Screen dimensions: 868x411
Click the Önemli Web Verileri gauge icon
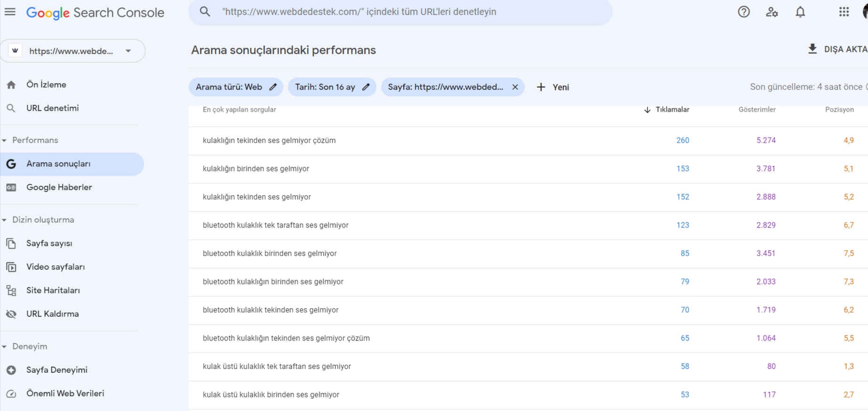11,394
